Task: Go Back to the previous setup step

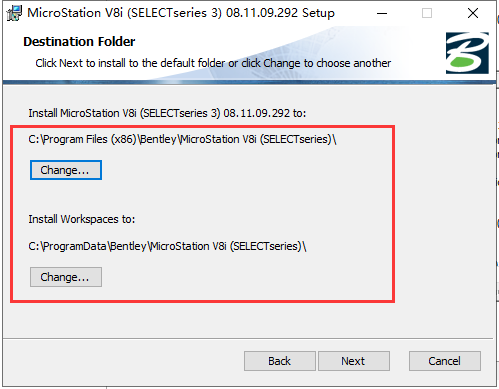Action: [x=280, y=361]
